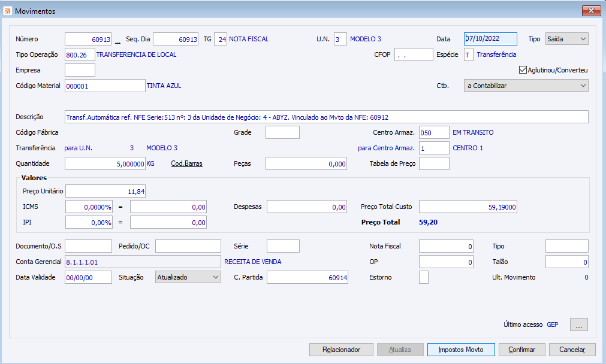Click the Código Material field 000001
The width and height of the screenshot is (606, 364).
tap(105, 86)
